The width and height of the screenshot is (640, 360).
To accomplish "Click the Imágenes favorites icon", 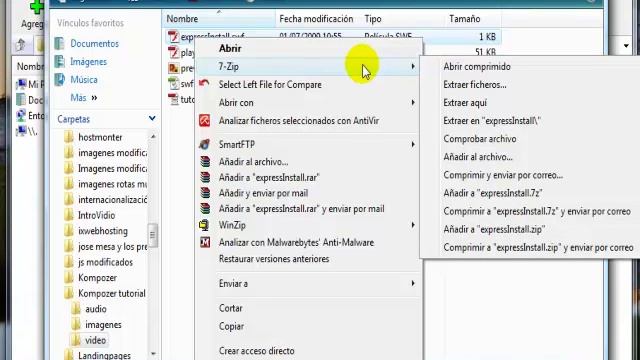I will [x=60, y=61].
